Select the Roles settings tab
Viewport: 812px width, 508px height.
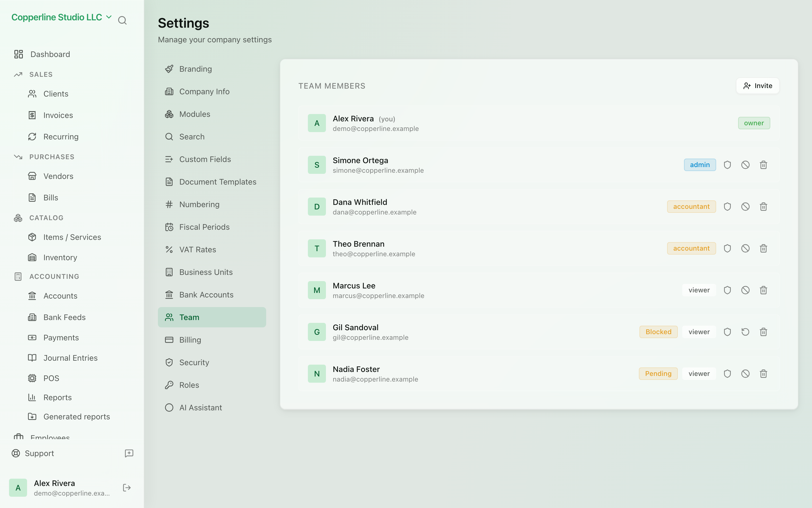pos(212,385)
